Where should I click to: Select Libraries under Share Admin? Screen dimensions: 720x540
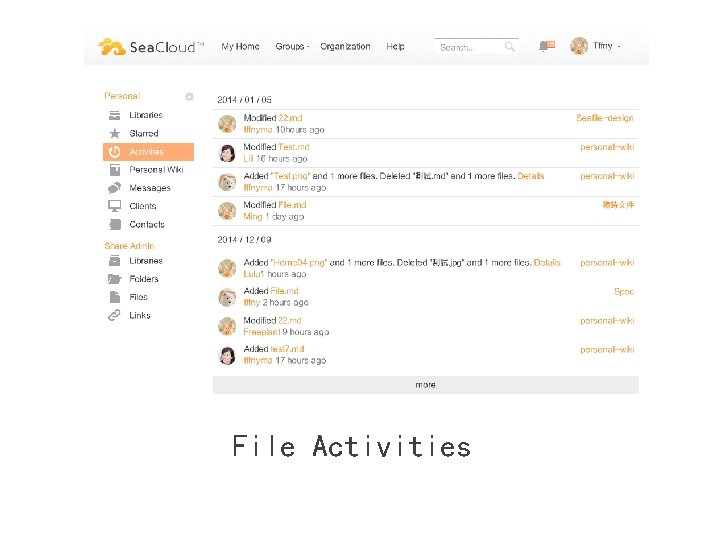148,260
